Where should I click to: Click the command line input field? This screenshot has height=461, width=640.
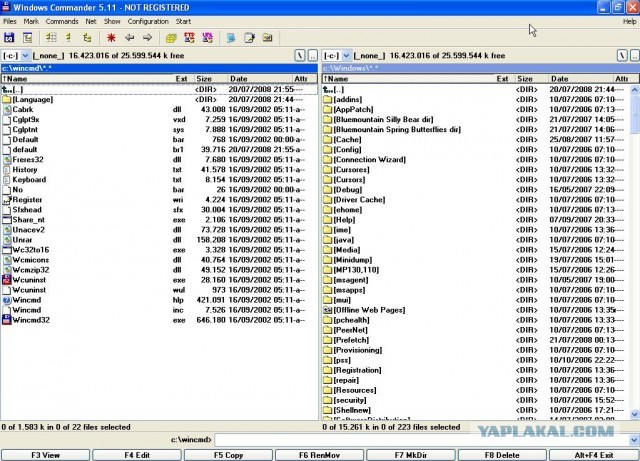tap(422, 440)
